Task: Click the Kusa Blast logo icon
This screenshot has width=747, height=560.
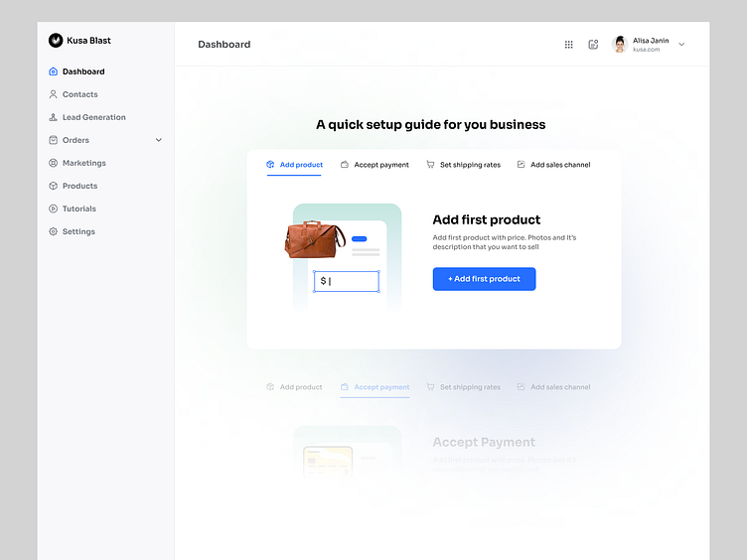Action: [x=56, y=41]
